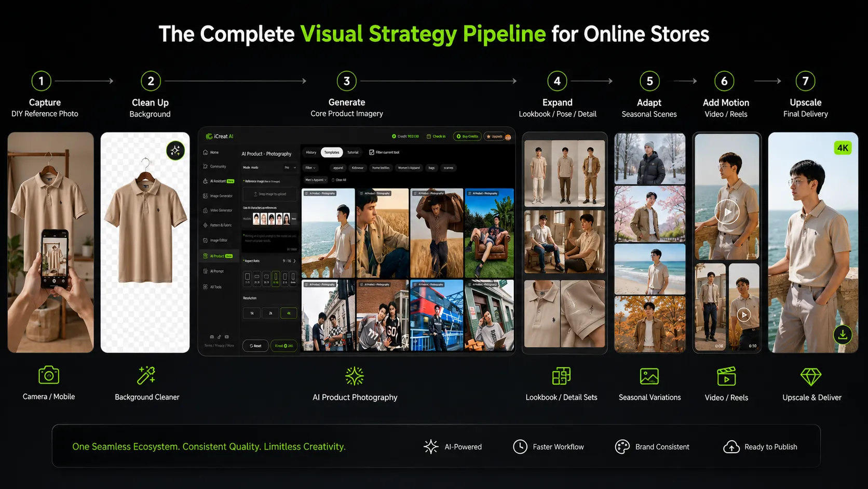Screen dimensions: 868x489
Task: Choose 1k resolution
Action: 252,313
